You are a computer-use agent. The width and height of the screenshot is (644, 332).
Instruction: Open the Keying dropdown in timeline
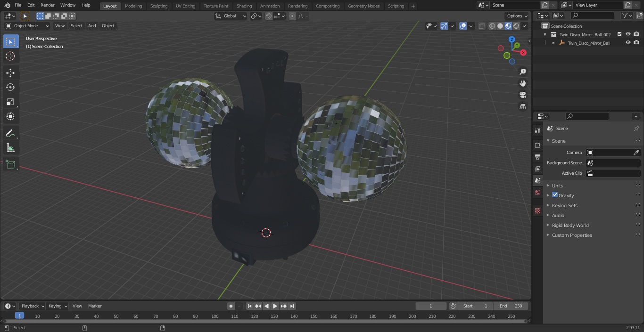[58, 306]
